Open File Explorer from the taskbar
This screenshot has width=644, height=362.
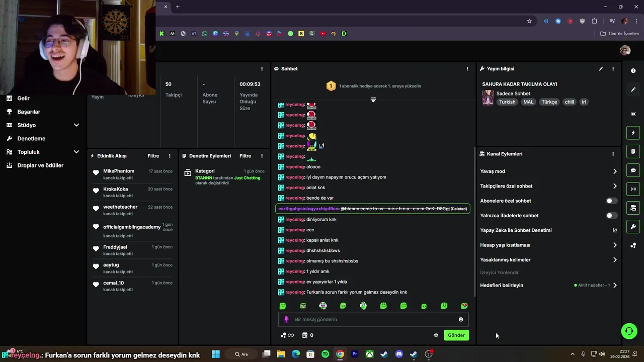[x=281, y=354]
